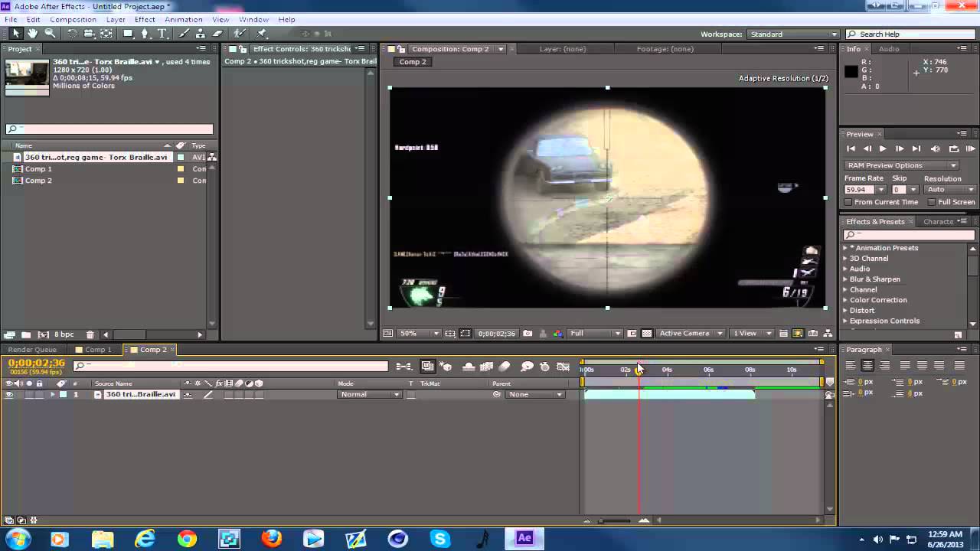Open the Graph Editor icon
The height and width of the screenshot is (551, 980).
[x=563, y=367]
